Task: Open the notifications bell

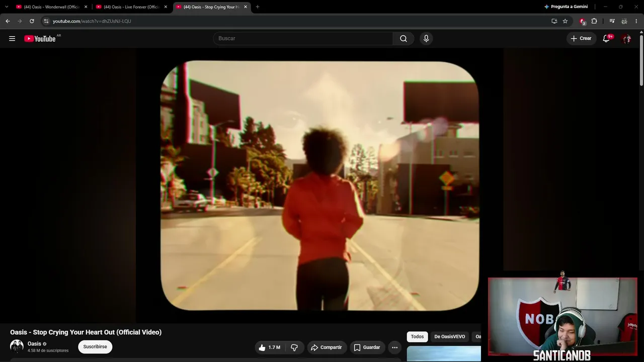Action: pos(606,39)
